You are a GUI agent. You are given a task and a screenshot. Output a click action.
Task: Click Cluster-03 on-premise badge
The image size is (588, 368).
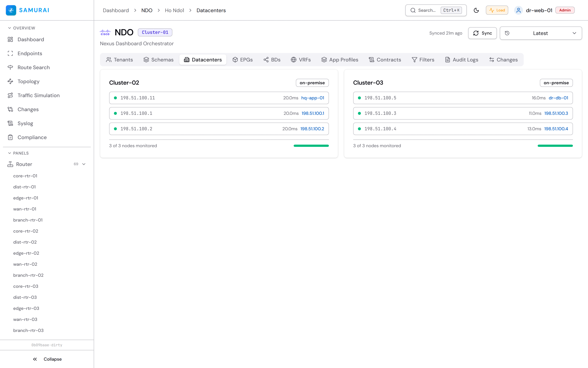[556, 83]
